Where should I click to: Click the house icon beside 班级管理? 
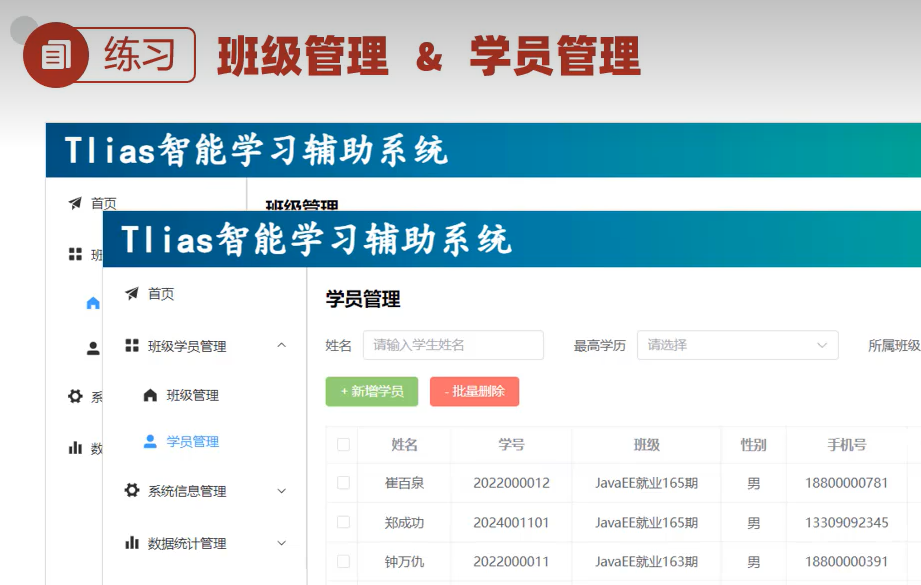(150, 395)
